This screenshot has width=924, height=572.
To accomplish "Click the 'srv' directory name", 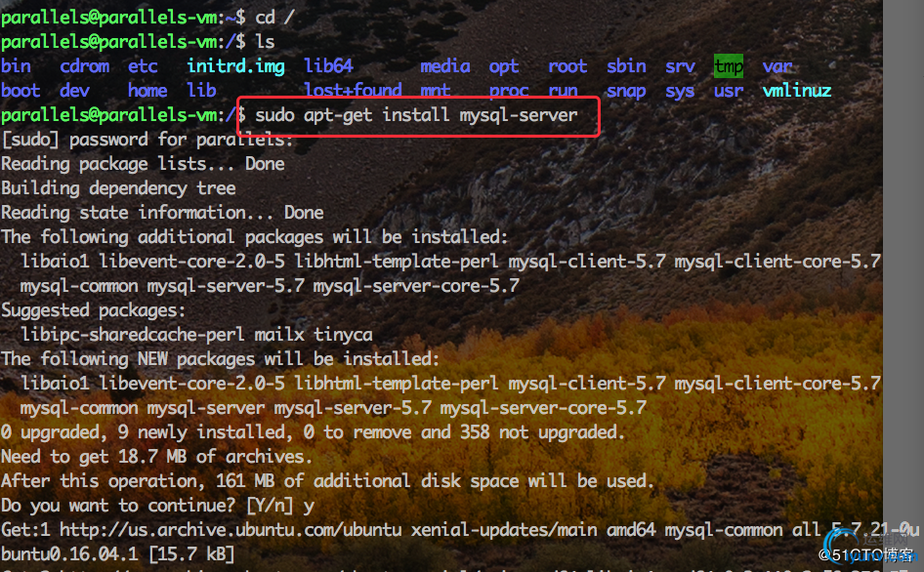I will coord(680,66).
